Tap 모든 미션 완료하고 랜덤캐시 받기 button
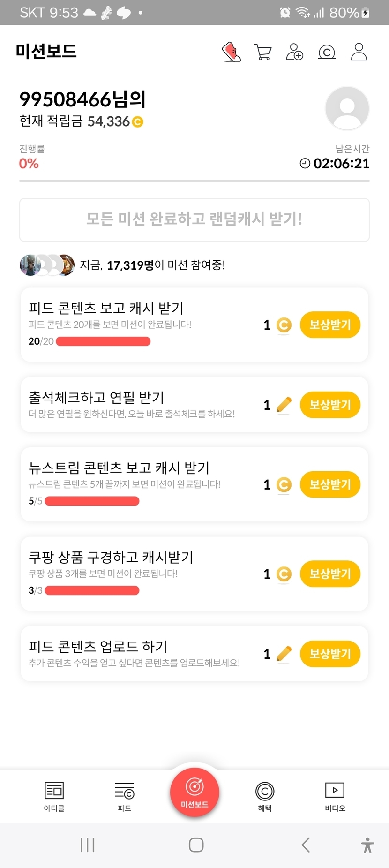The height and width of the screenshot is (868, 389). click(194, 219)
